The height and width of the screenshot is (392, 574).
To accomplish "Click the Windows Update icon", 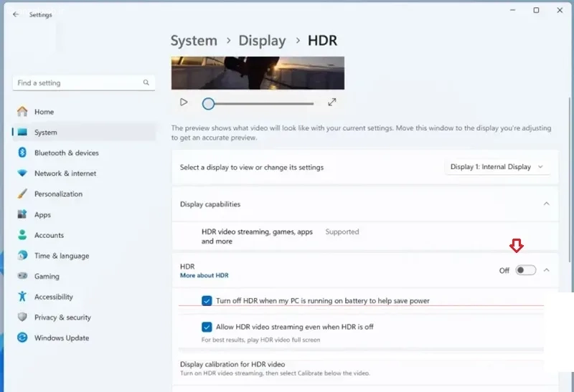I will pos(22,338).
